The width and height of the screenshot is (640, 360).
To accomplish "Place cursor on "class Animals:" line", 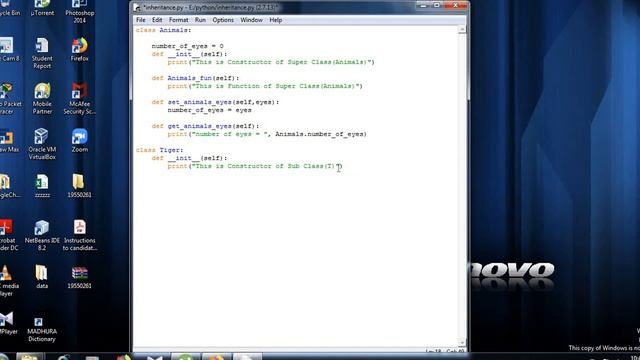I will pos(163,30).
